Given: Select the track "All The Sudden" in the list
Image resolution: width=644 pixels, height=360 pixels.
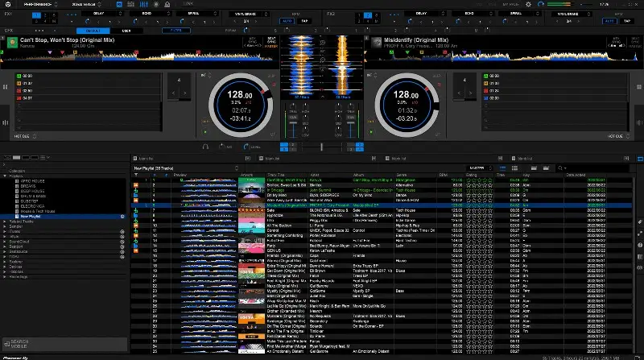Looking at the screenshot, I should [277, 224].
